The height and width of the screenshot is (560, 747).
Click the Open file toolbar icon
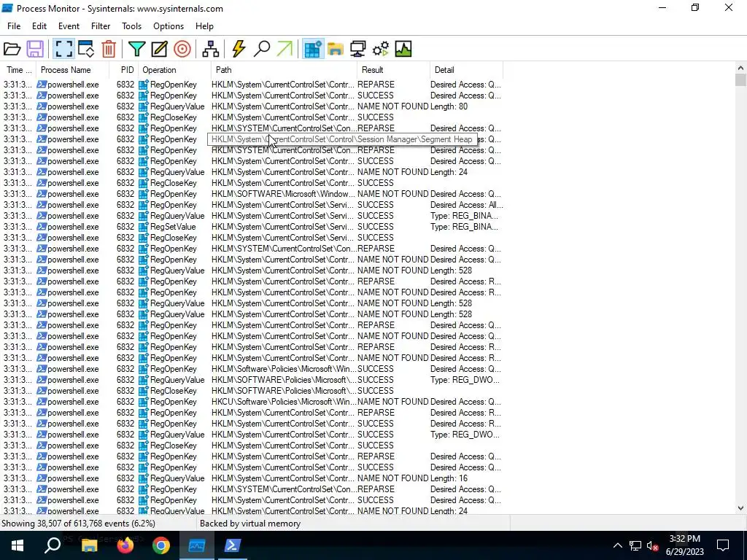[x=12, y=49]
